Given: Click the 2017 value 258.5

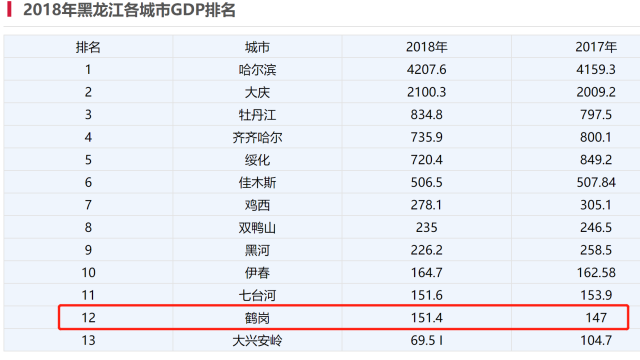Looking at the screenshot, I should [596, 250].
